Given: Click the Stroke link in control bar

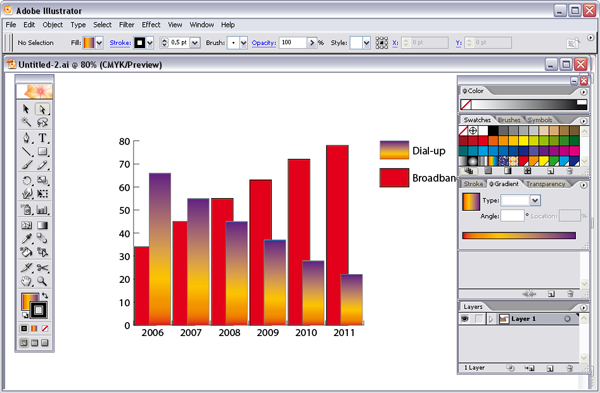Looking at the screenshot, I should [120, 43].
